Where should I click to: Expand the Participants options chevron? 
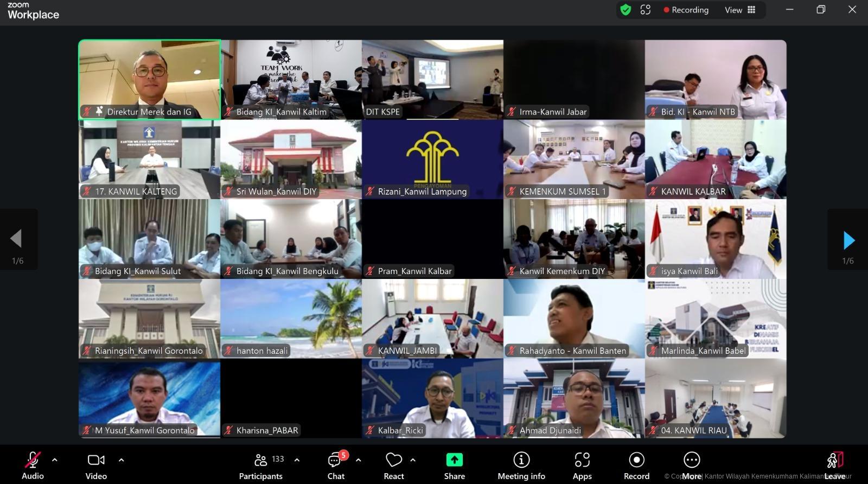(297, 460)
